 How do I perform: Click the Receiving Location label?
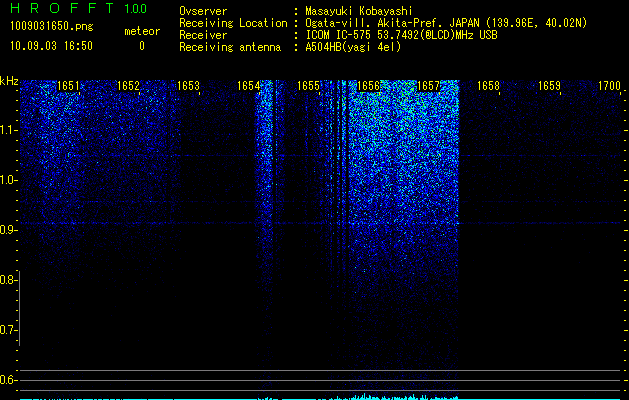pos(233,23)
